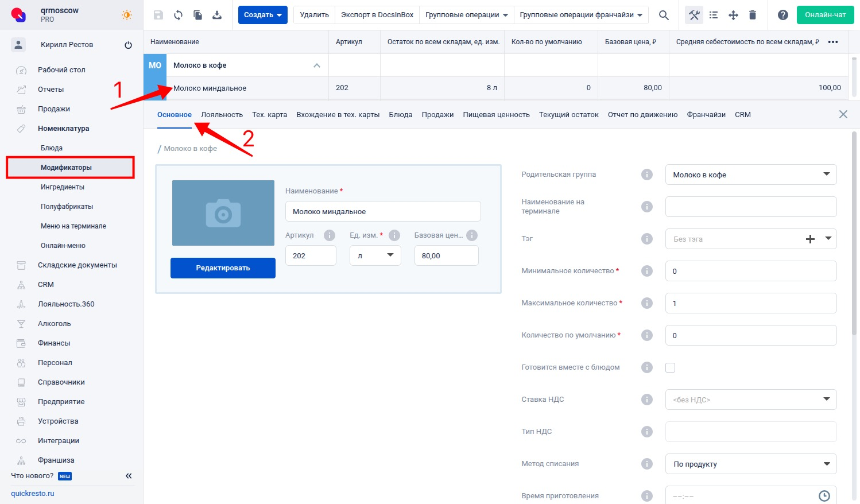The image size is (860, 504).
Task: Click the tools wrench icon
Action: (x=694, y=15)
